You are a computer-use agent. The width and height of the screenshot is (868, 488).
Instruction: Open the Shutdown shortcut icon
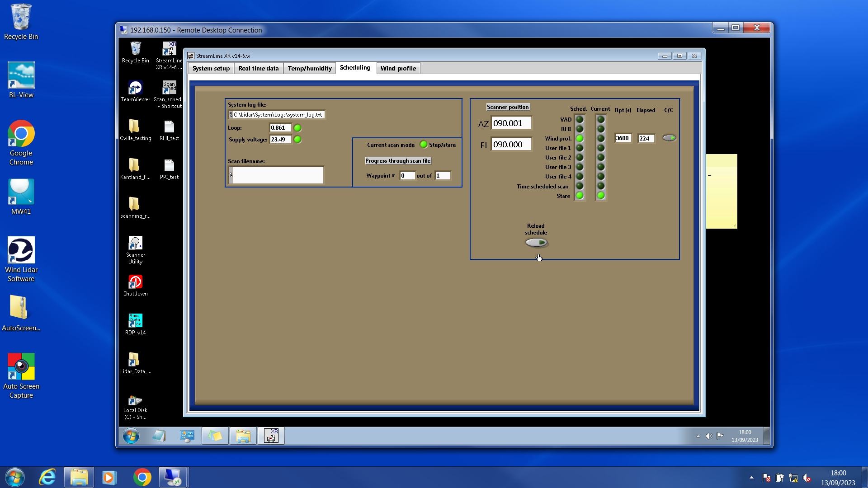pos(135,282)
